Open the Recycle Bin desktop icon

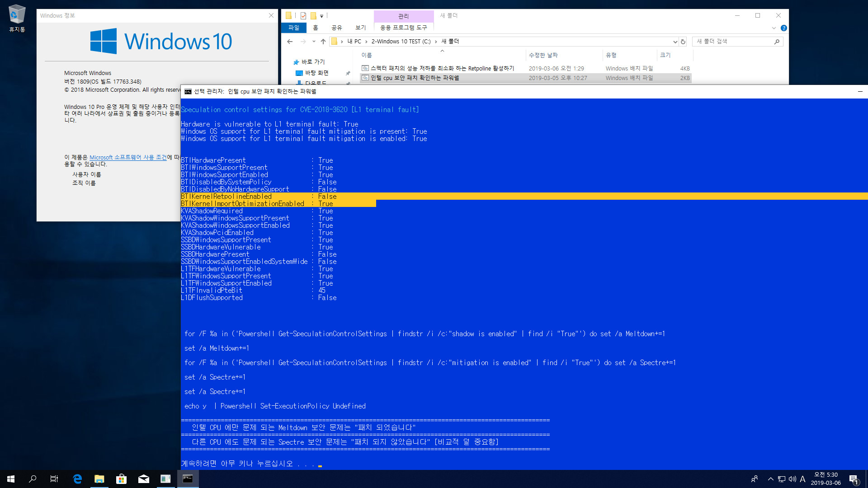17,19
